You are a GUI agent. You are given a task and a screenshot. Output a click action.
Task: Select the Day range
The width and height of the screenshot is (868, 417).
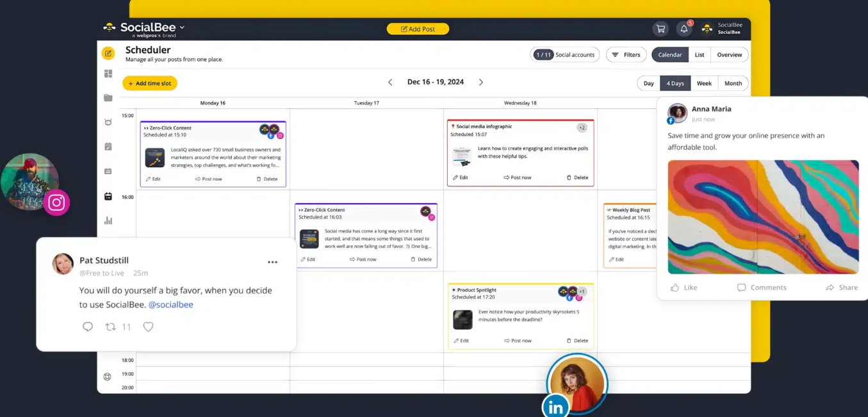point(649,83)
